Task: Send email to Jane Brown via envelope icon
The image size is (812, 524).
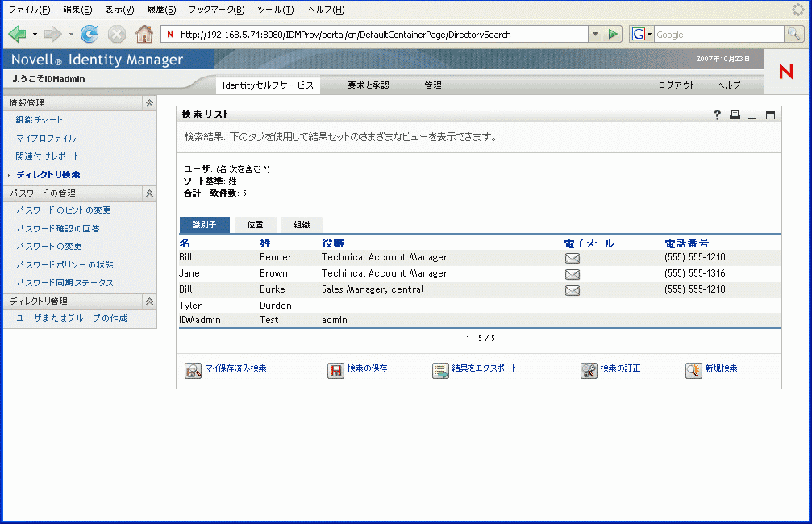Action: [573, 274]
